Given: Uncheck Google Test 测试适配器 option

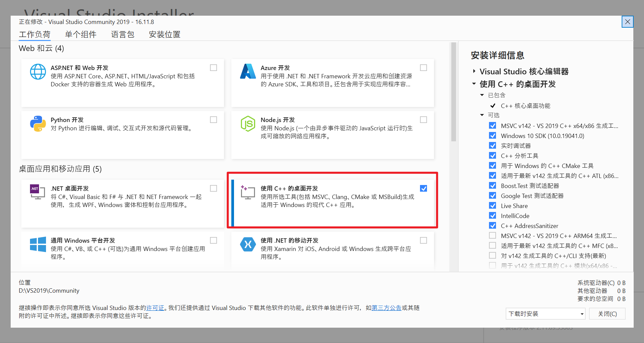Looking at the screenshot, I should (x=492, y=196).
